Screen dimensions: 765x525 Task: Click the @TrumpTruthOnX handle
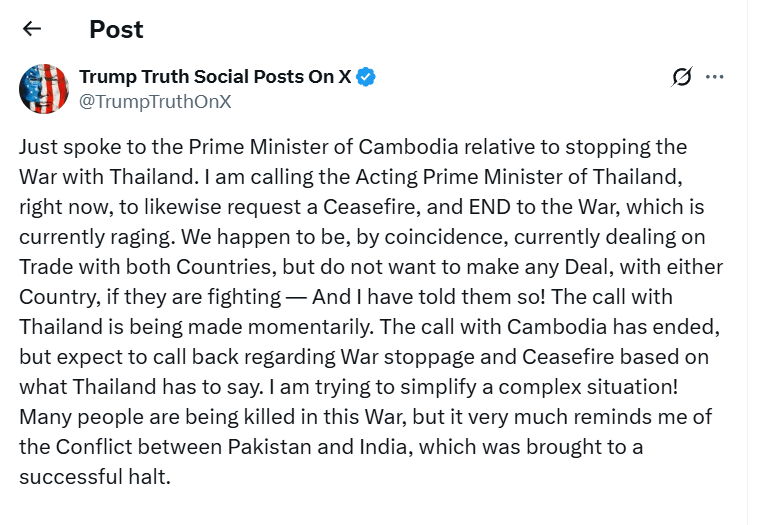tap(155, 101)
